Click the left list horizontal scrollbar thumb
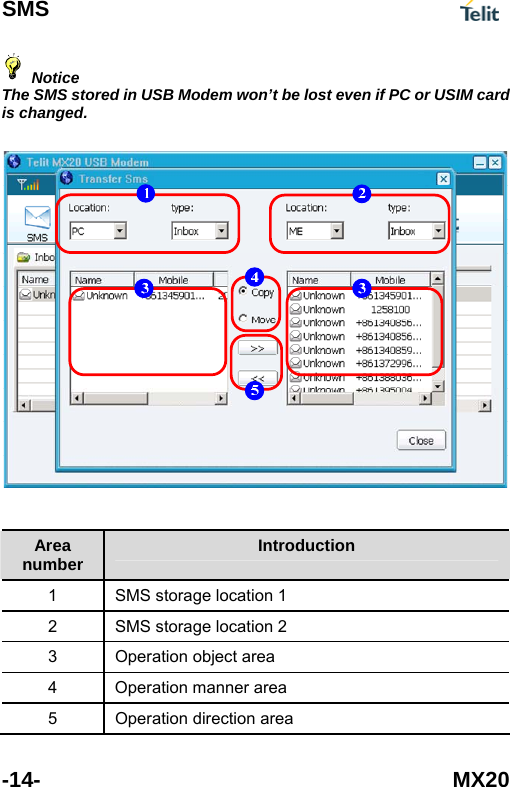Image resolution: width=510 pixels, height=787 pixels. (115, 399)
